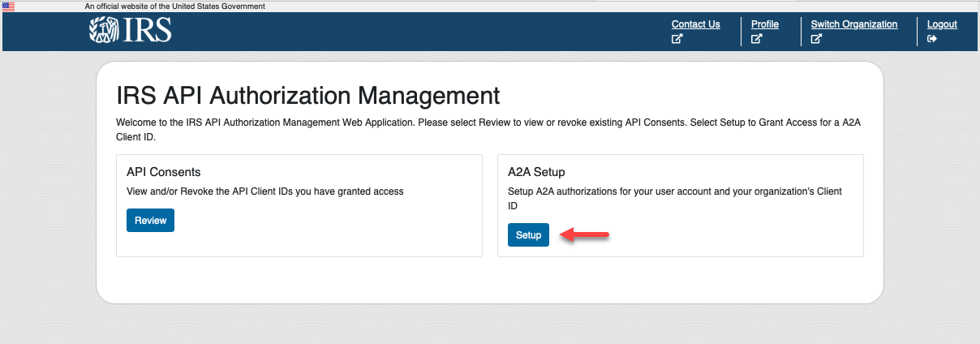Viewport: 980px width, 344px height.
Task: Go to the Profile link
Action: [x=764, y=24]
